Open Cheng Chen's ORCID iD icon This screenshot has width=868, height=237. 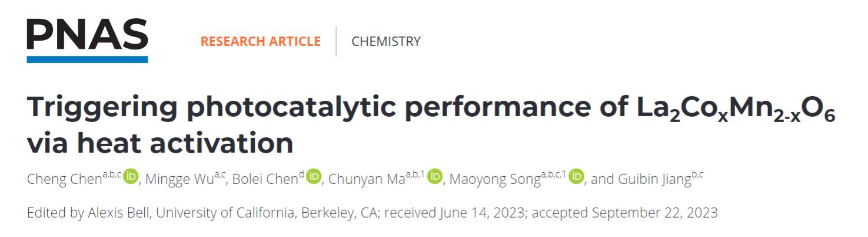131,176
